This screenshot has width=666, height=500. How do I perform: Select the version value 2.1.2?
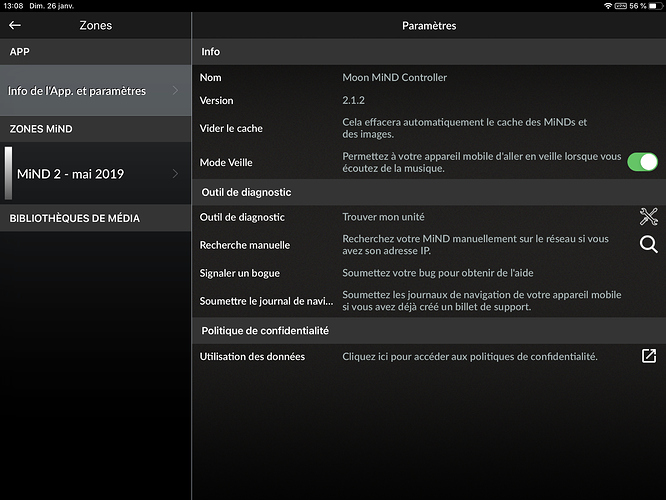tap(353, 100)
